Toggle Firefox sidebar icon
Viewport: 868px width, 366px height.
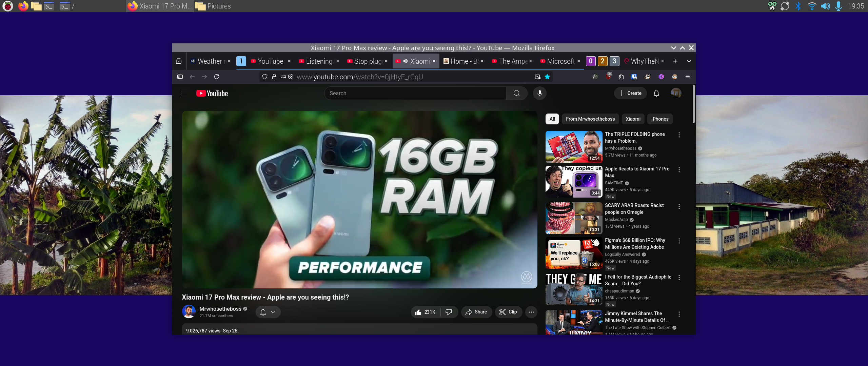[180, 77]
